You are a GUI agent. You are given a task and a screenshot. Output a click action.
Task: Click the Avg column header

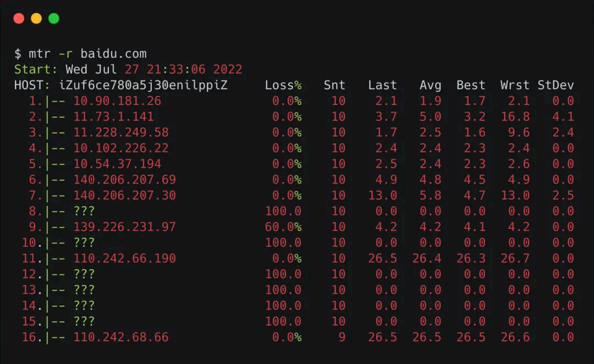(x=430, y=85)
